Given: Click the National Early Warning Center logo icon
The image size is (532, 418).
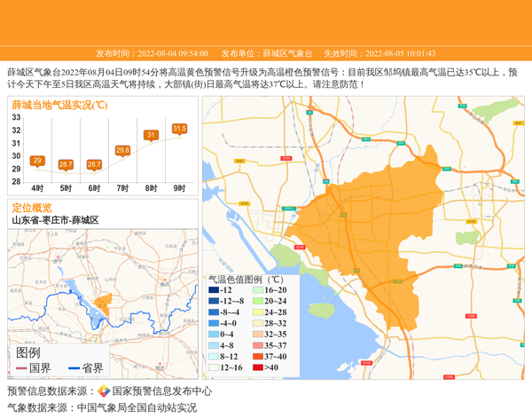Looking at the screenshot, I should click(x=104, y=391).
